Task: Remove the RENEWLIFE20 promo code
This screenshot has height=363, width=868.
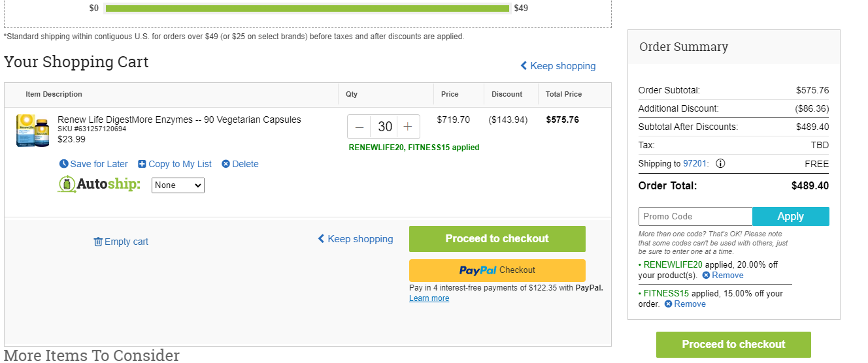Action: coord(723,276)
